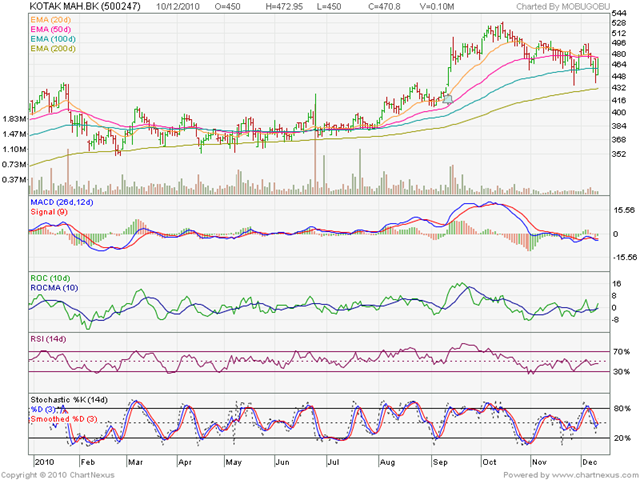Click the 544 price axis label
640x480 pixels.
[x=619, y=13]
